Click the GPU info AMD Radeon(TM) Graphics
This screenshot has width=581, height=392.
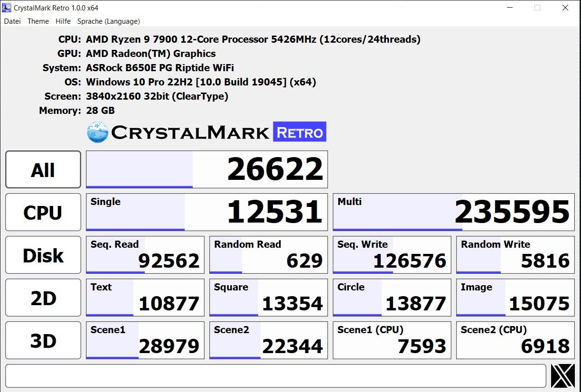coord(151,54)
